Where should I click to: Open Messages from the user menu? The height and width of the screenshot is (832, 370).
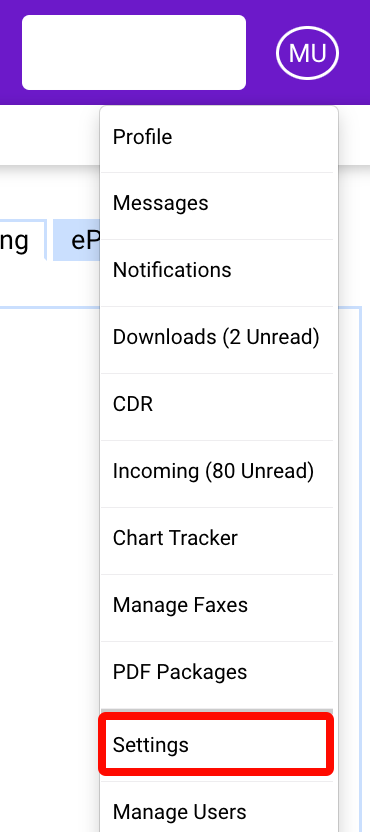(217, 204)
